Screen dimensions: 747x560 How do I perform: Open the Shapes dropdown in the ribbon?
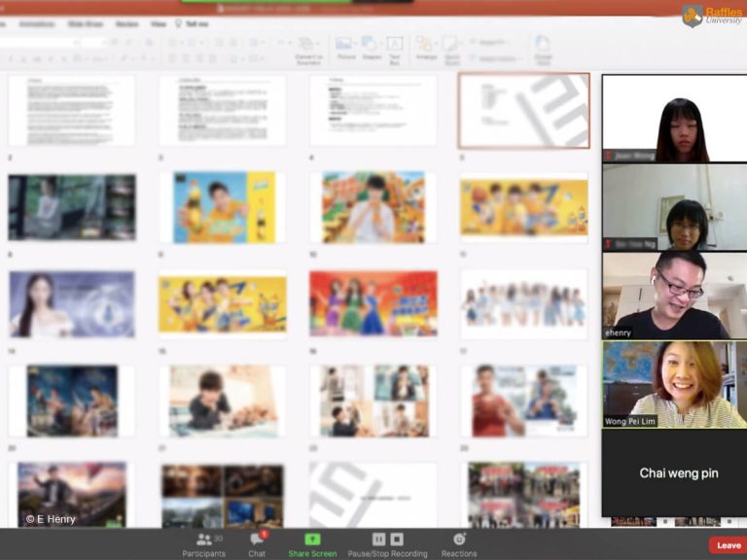pyautogui.click(x=370, y=45)
